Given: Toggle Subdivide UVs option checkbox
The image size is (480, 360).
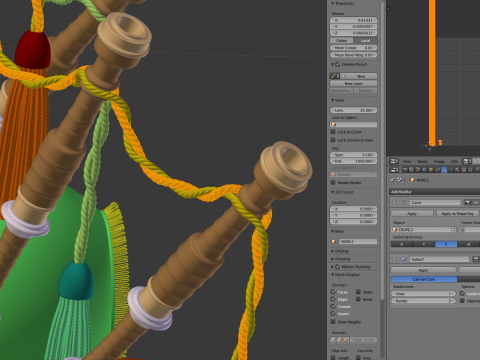Looking at the screenshot, I should pos(462,293).
